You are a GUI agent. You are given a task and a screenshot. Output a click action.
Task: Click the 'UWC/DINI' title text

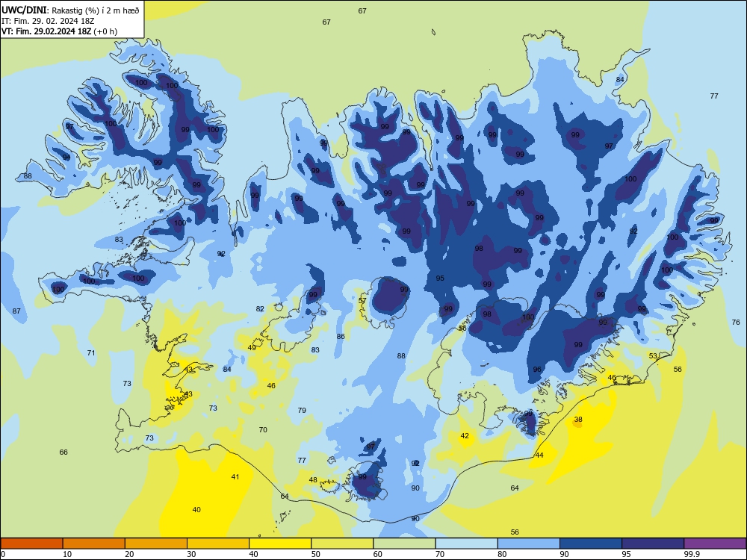coord(24,10)
